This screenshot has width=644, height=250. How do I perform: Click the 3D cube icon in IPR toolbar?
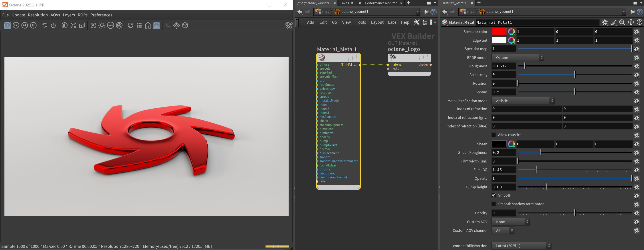click(x=185, y=25)
